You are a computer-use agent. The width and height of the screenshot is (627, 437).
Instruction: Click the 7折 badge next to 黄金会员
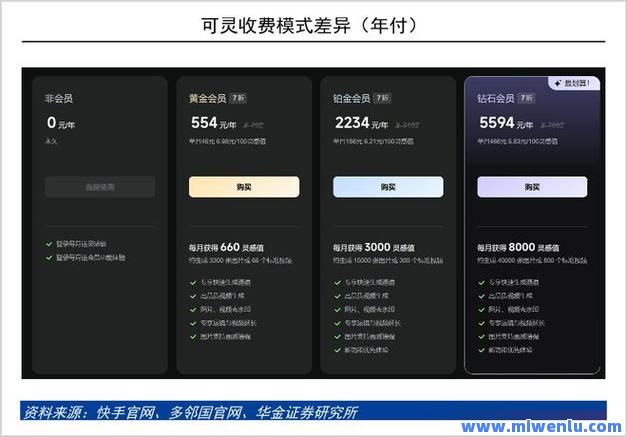click(238, 99)
